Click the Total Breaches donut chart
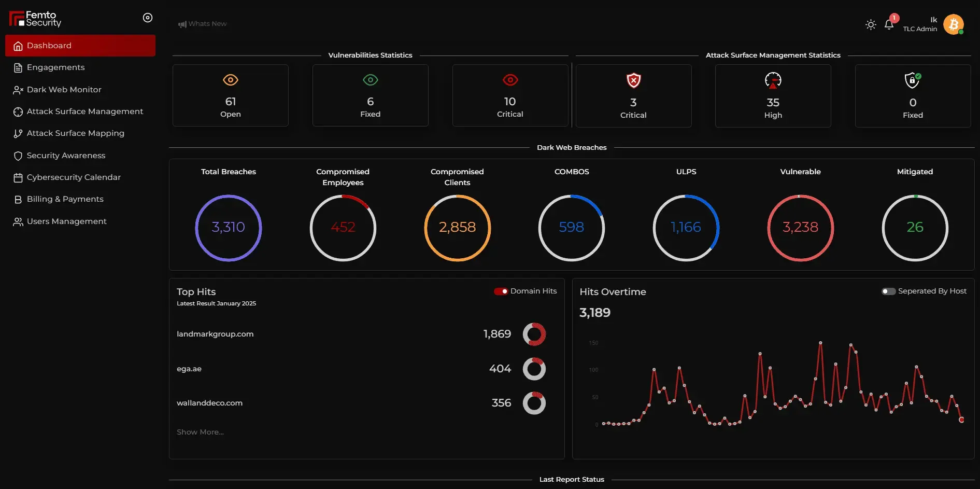 click(x=228, y=228)
